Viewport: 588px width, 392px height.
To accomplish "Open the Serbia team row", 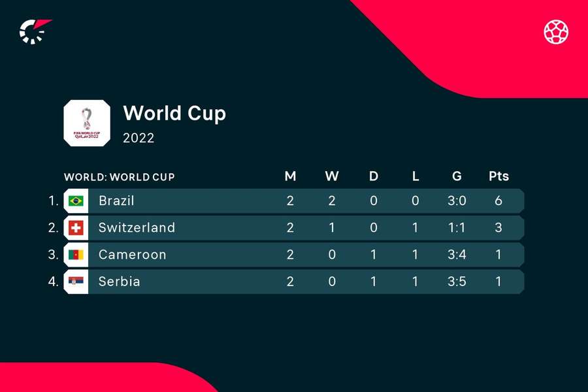I will [x=293, y=282].
